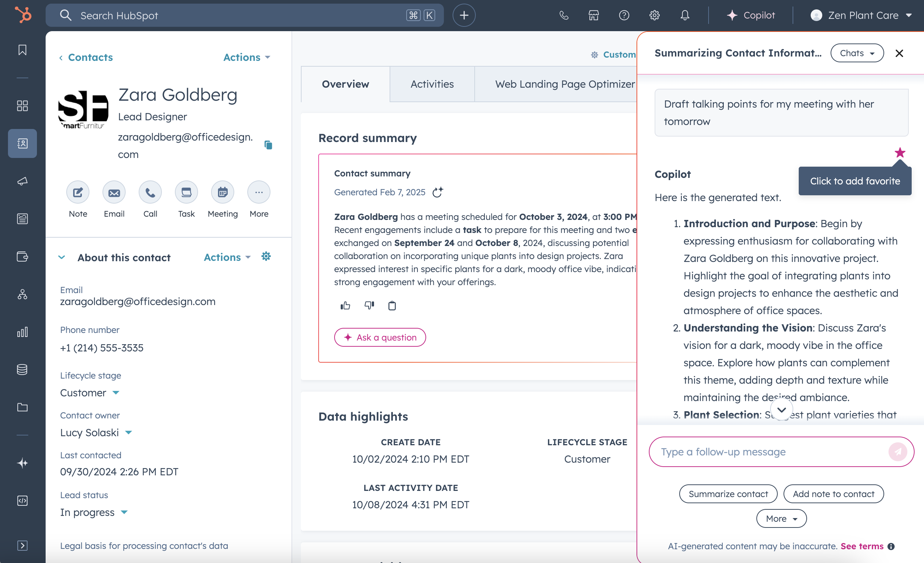Open the Bookmarks icon in sidebar
This screenshot has width=924, height=563.
(x=22, y=50)
